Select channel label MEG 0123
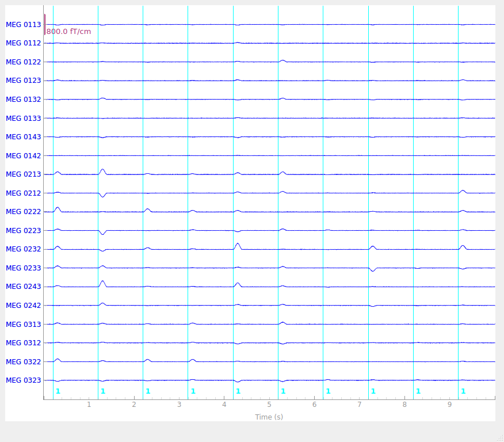Viewport: 504px width, 442px height. (x=24, y=81)
